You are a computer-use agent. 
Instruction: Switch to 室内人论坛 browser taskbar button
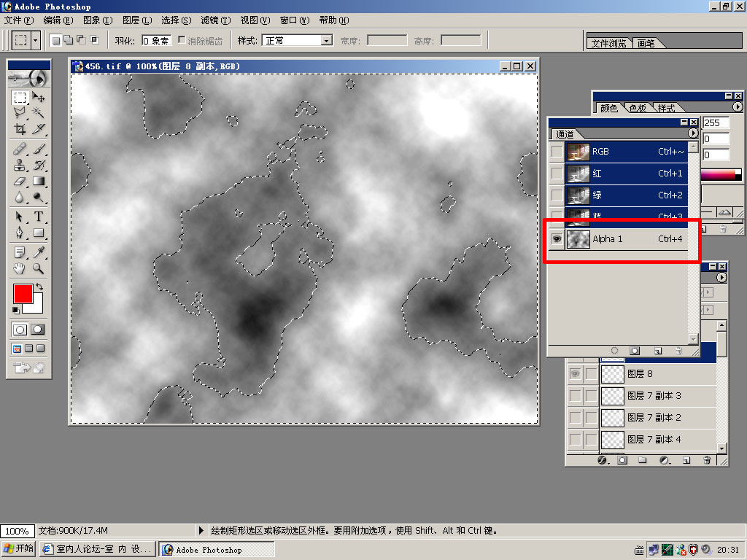click(97, 549)
